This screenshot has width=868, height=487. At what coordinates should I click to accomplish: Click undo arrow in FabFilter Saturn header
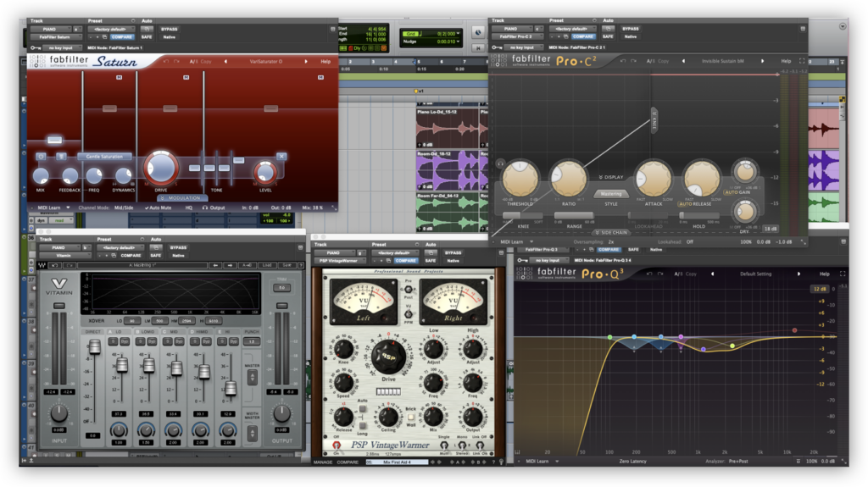click(x=166, y=62)
